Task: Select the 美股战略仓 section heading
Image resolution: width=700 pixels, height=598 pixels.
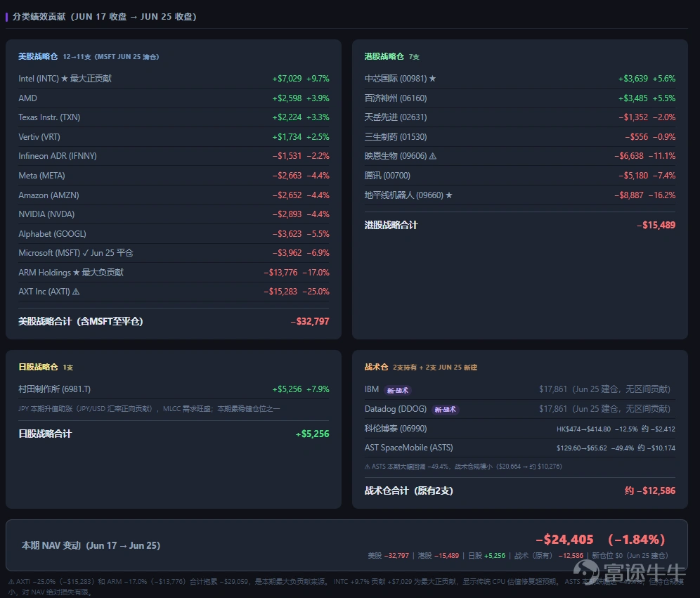Action: tap(38, 57)
